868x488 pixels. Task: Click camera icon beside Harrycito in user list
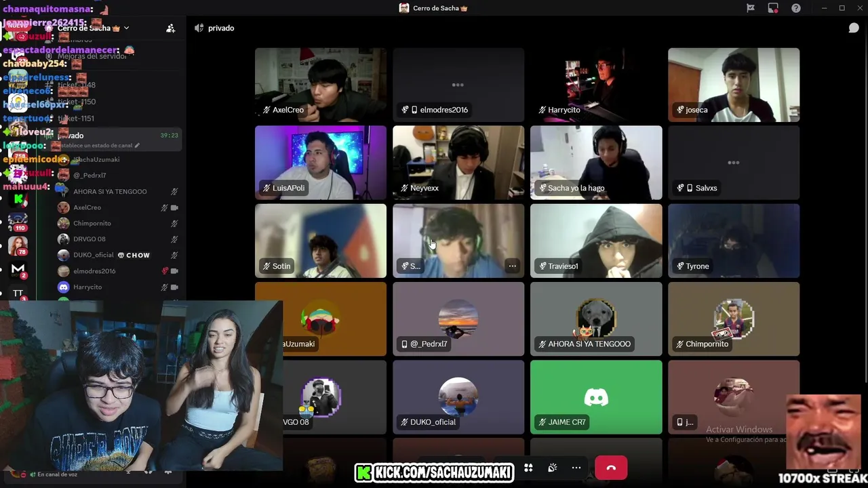(174, 287)
